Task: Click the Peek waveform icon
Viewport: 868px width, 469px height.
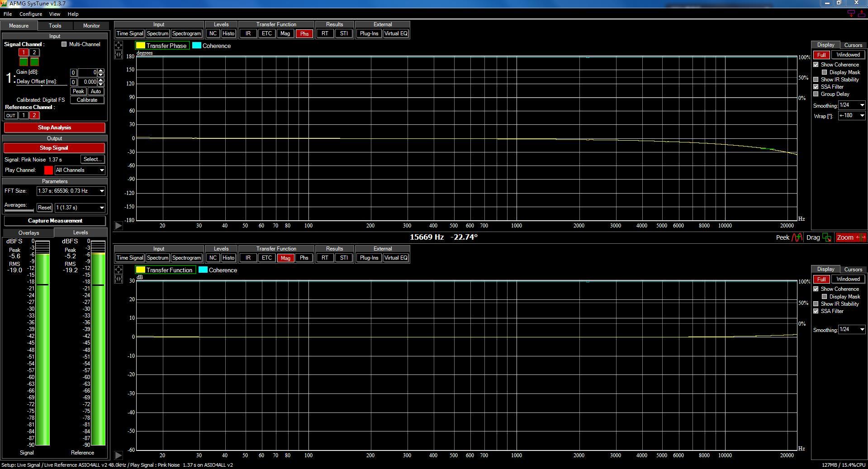Action: click(x=797, y=237)
